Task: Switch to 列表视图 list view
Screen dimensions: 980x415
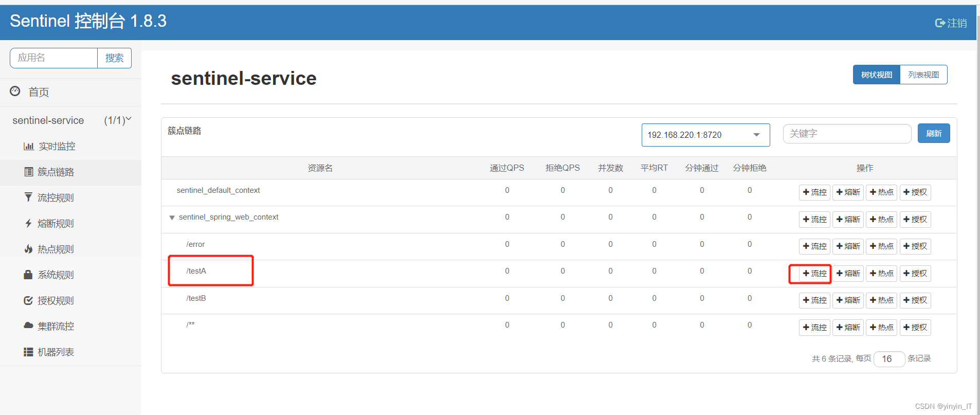Action: point(923,75)
